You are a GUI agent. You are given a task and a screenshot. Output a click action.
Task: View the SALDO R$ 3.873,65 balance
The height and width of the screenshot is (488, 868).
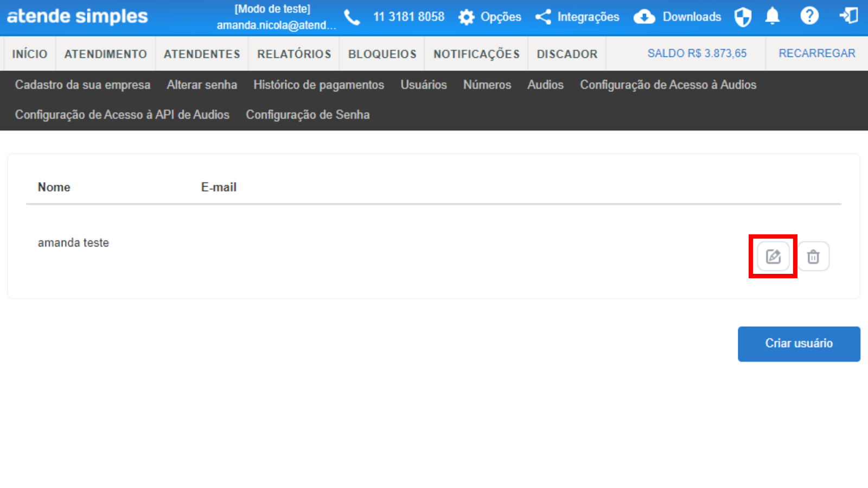pyautogui.click(x=697, y=53)
